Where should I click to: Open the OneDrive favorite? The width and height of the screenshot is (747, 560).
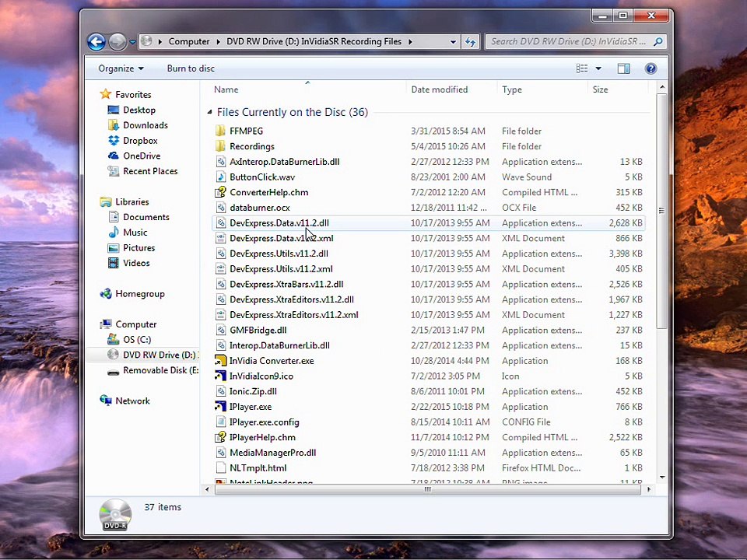tap(142, 156)
